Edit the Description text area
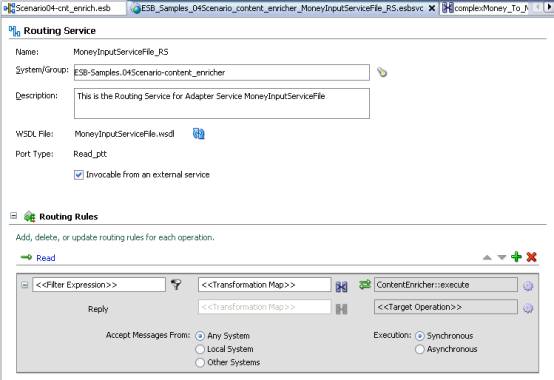Screen dimensions: 554x380 222,103
